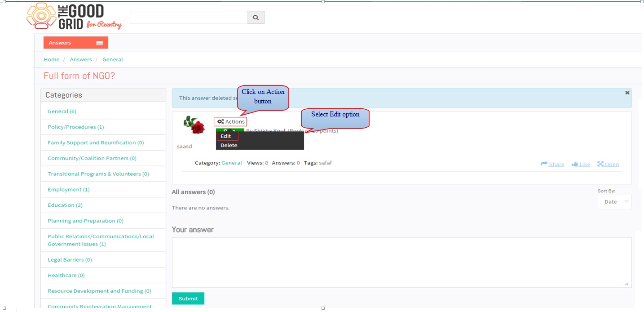Open Legal Barriers (0) category
Image resolution: width=644 pixels, height=312 pixels.
tap(70, 260)
